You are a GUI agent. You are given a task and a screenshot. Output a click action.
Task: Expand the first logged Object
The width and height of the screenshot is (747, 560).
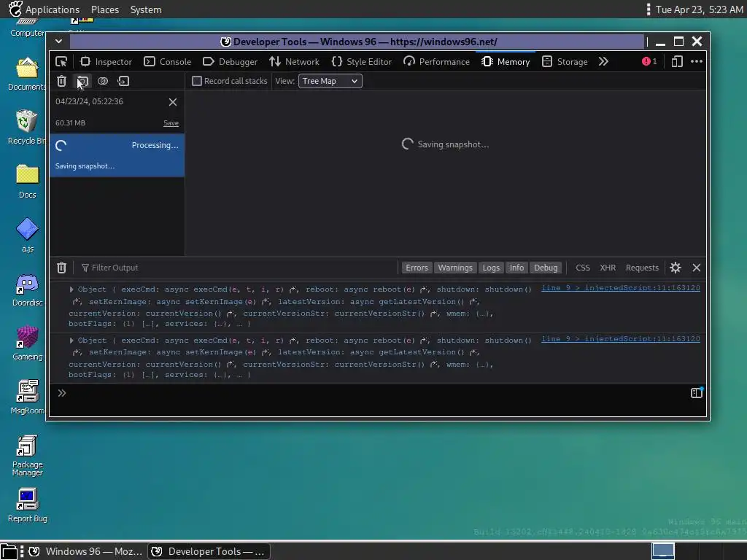[71, 289]
